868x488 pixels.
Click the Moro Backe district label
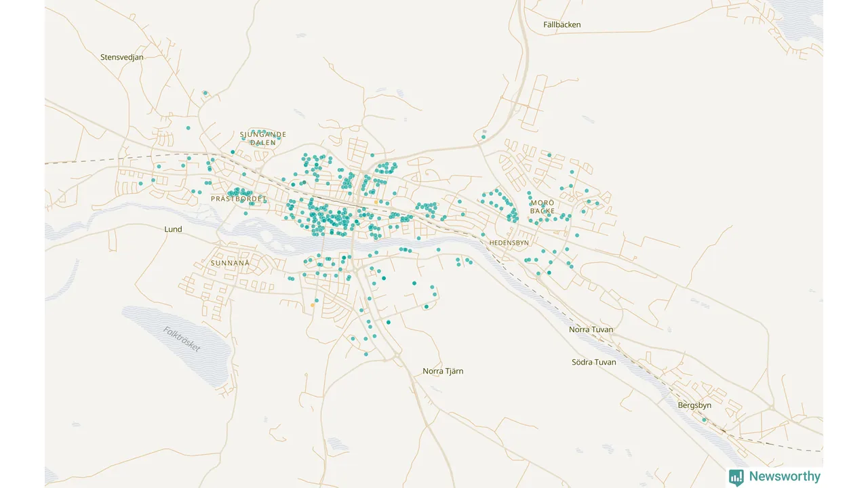pyautogui.click(x=542, y=207)
